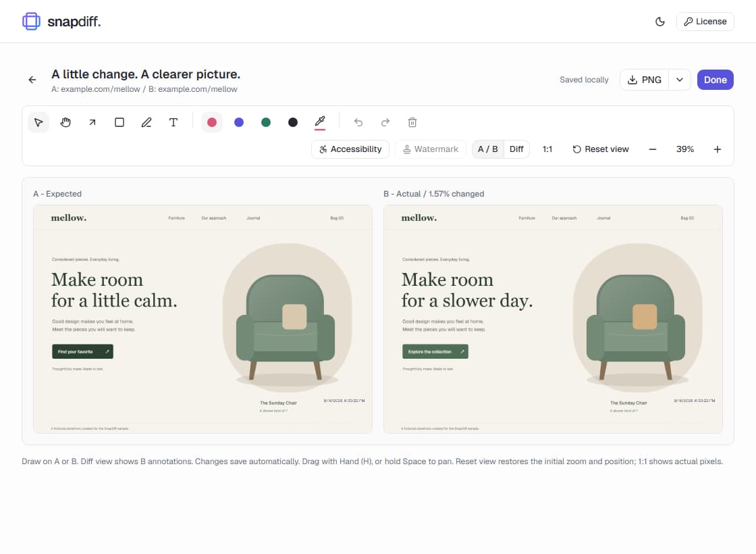The image size is (756, 554).
Task: Undo the last annotation
Action: 358,122
